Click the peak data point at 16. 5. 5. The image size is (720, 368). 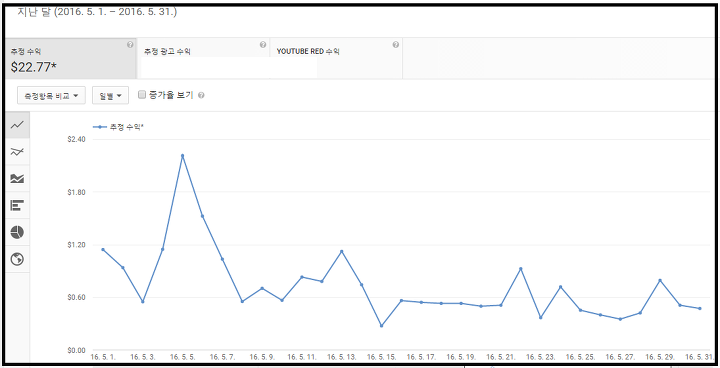point(182,156)
